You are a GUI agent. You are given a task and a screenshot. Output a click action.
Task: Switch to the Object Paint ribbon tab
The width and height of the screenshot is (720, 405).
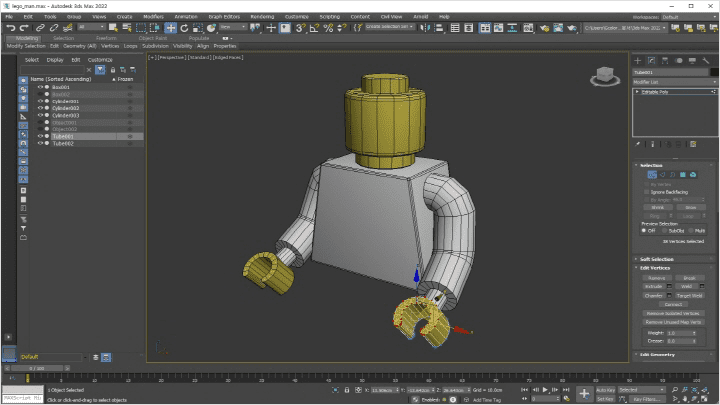click(153, 38)
